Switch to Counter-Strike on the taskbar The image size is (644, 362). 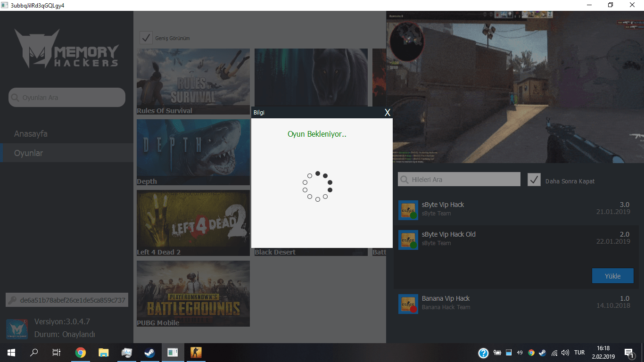195,353
